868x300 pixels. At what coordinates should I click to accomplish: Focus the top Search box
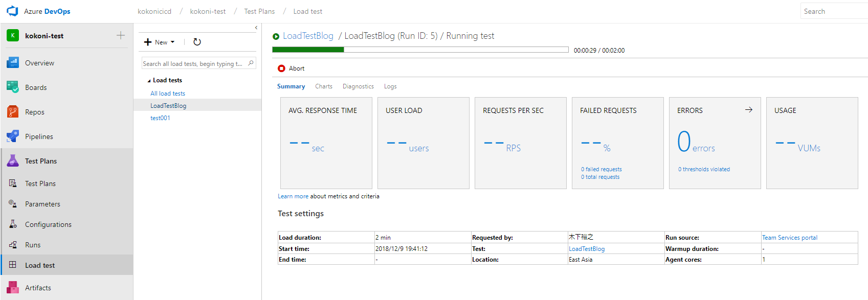tap(834, 11)
